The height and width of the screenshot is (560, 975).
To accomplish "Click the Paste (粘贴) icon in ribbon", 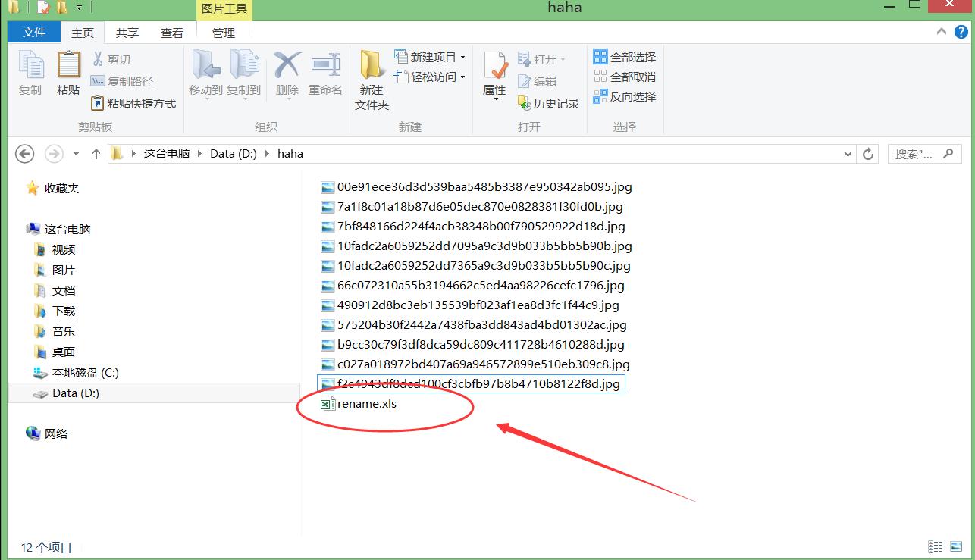I will tap(68, 72).
